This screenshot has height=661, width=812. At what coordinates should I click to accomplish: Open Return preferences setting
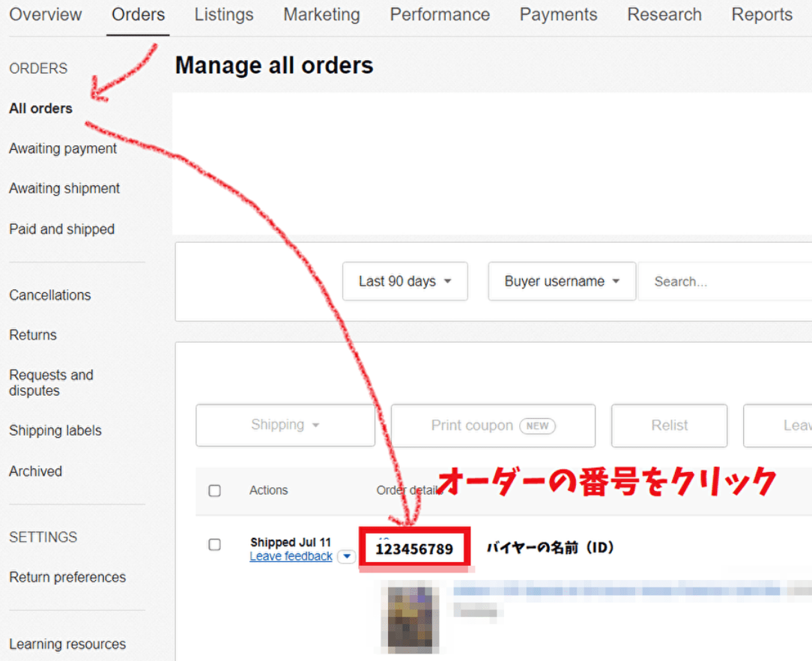[x=68, y=577]
